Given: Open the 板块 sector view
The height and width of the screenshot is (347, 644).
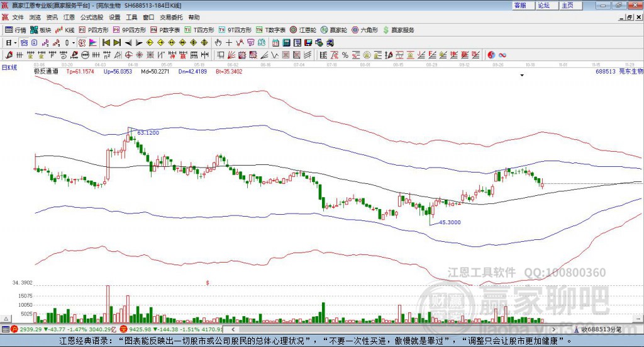Looking at the screenshot, I should pyautogui.click(x=41, y=30).
